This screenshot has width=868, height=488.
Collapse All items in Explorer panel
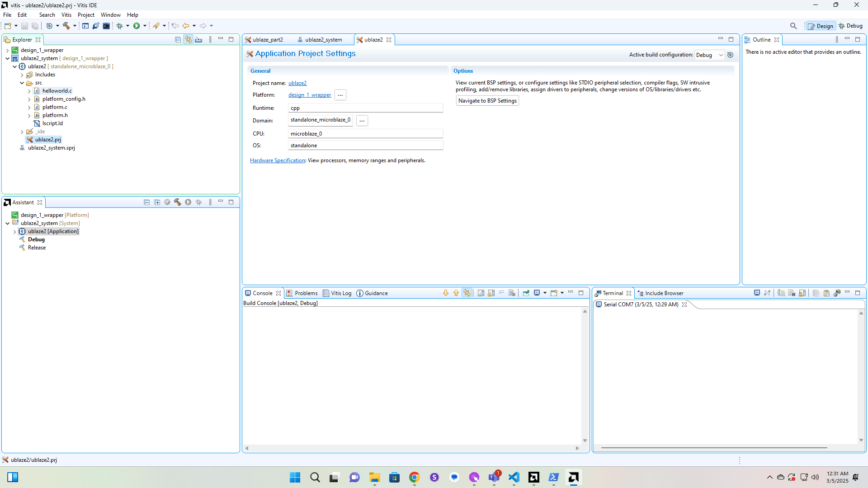(178, 39)
